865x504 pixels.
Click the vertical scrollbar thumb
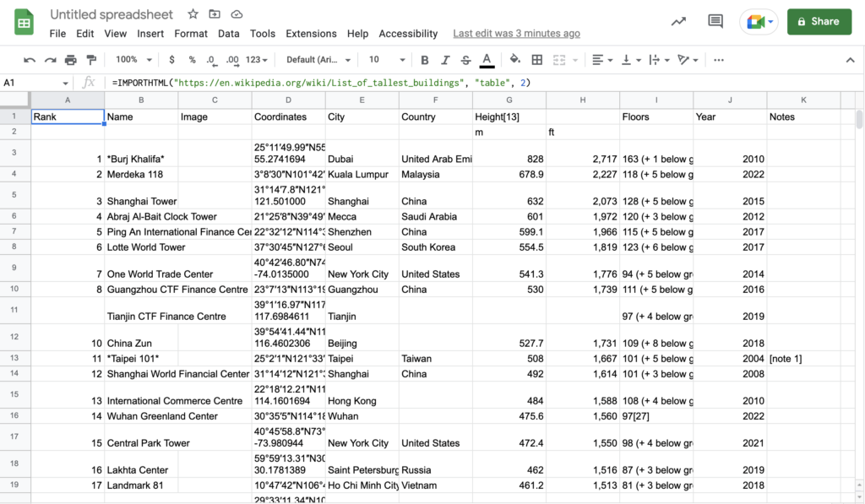click(x=859, y=119)
